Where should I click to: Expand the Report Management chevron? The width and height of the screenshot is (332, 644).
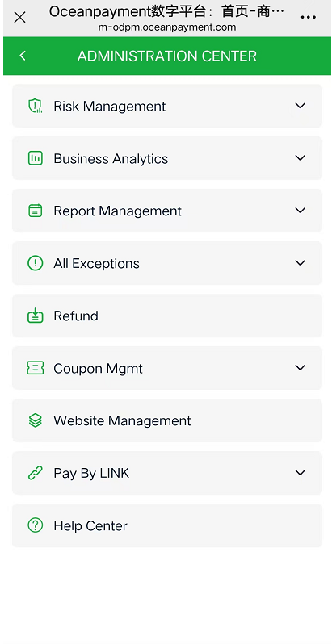pos(300,211)
